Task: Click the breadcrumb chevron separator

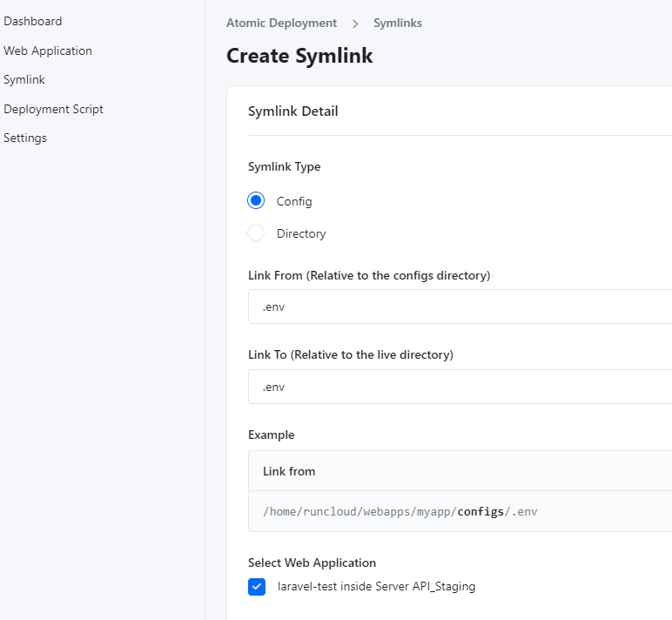Action: coord(355,24)
